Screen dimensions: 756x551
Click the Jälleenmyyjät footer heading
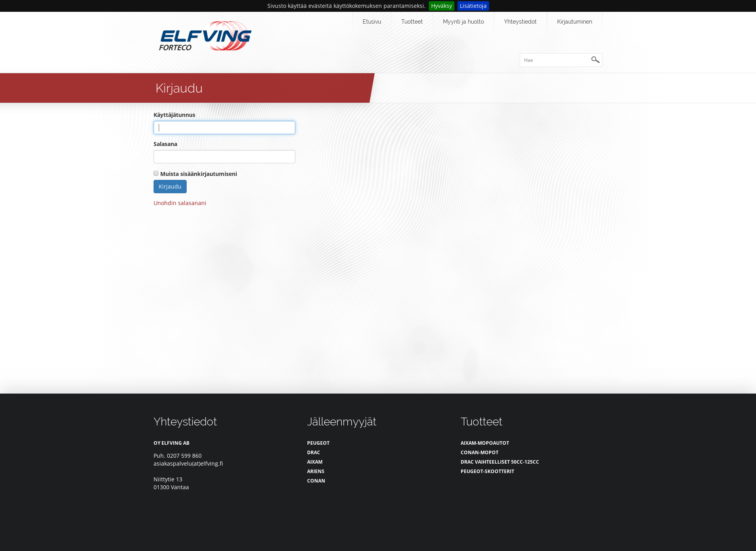(x=342, y=422)
